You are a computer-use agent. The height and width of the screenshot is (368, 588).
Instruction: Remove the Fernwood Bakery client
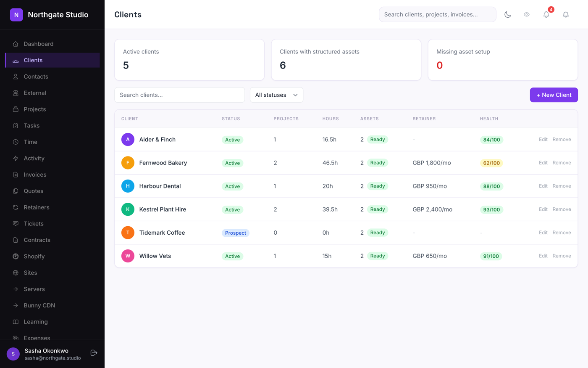(x=562, y=163)
